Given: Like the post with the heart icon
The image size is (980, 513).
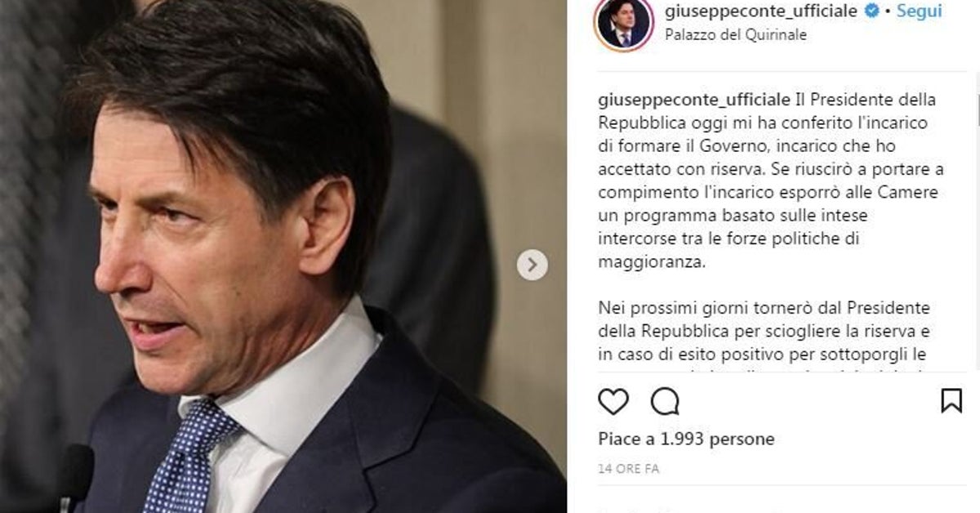Looking at the screenshot, I should point(613,401).
